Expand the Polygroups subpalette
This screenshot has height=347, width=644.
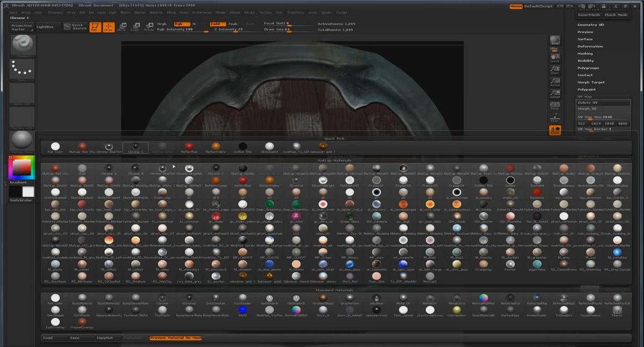588,68
